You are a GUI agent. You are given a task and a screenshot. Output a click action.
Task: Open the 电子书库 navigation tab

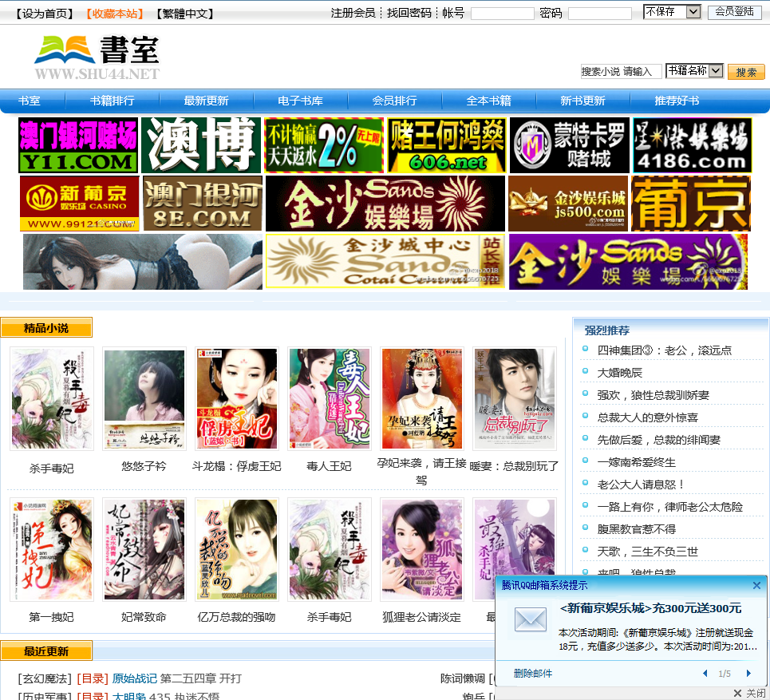(x=300, y=101)
